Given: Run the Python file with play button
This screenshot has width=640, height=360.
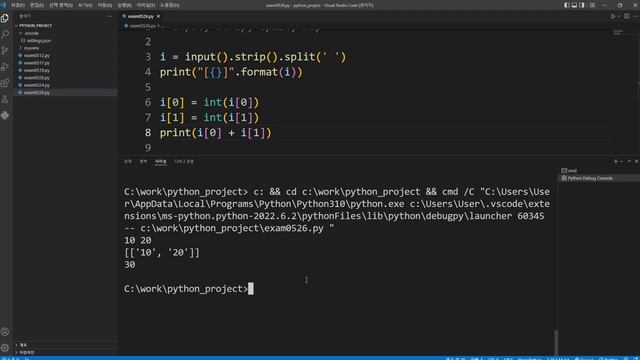Looking at the screenshot, I should [x=613, y=16].
